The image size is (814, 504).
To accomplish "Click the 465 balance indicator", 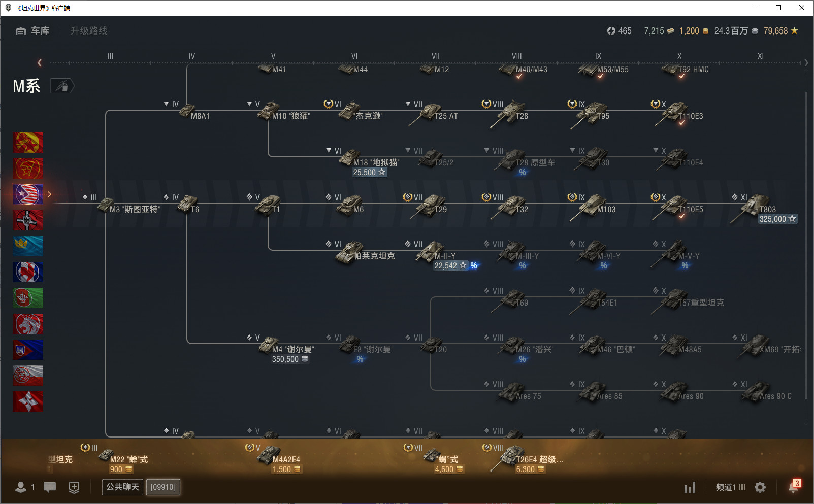I will coord(619,31).
